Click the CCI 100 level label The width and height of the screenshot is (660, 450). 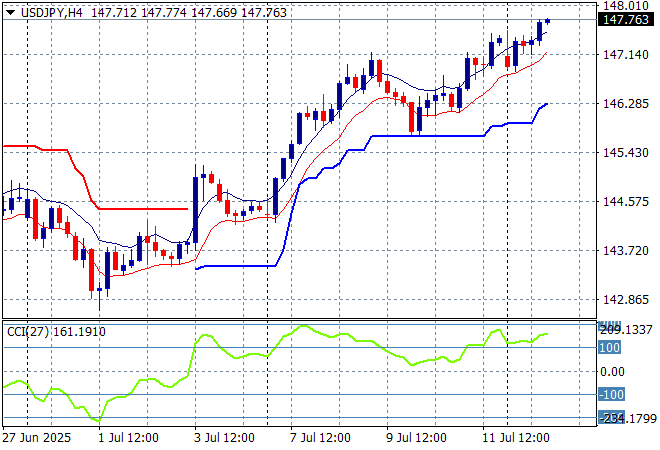click(612, 347)
